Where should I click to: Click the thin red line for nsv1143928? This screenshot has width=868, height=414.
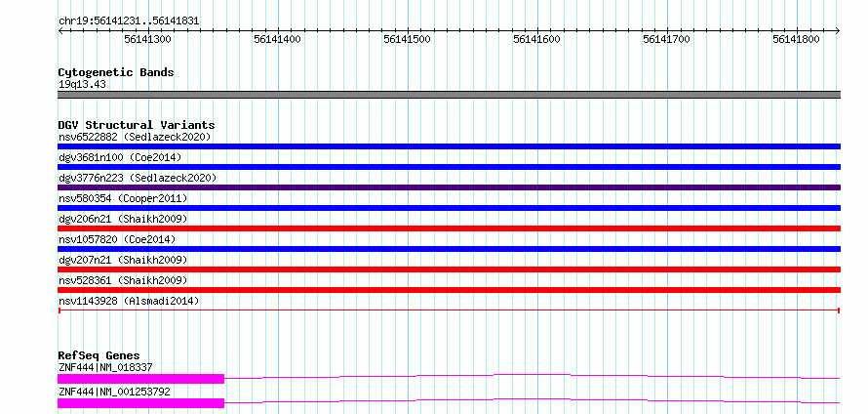point(449,310)
